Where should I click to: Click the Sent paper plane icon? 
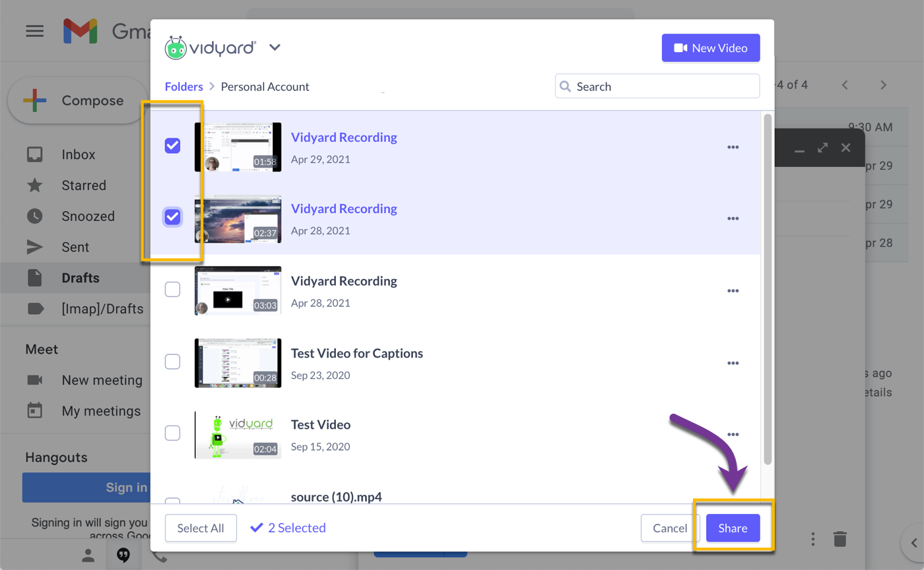pyautogui.click(x=35, y=247)
